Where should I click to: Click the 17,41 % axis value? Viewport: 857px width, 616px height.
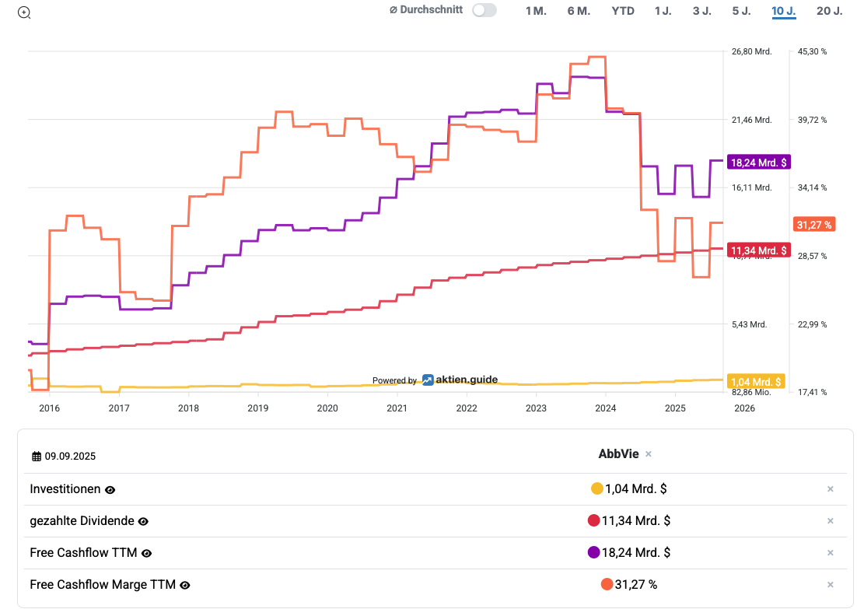coord(812,392)
